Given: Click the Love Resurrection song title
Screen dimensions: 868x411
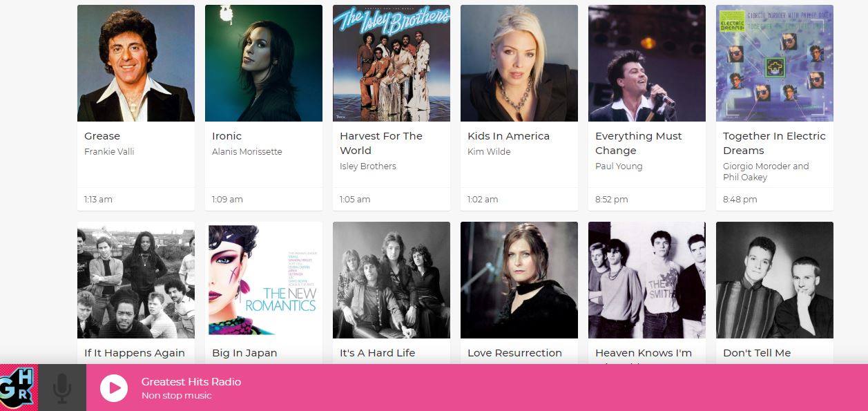Looking at the screenshot, I should (514, 353).
